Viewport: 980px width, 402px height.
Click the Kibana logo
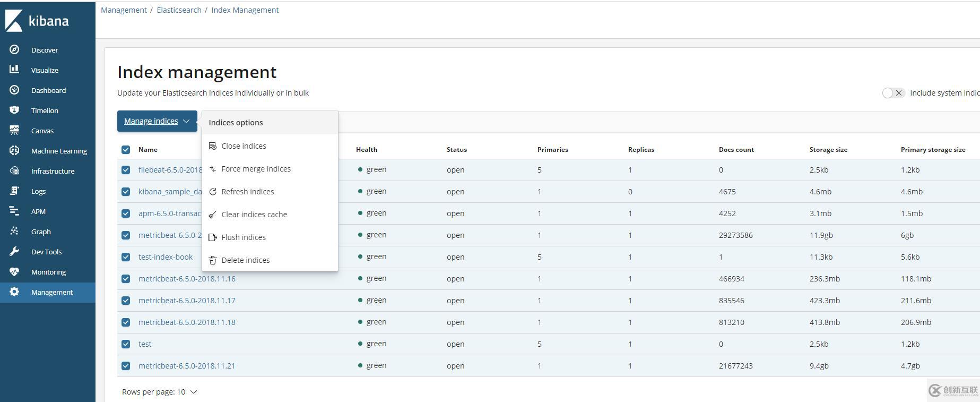pos(37,21)
